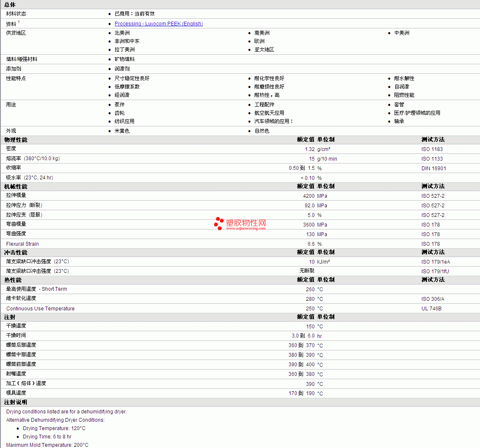Select the 矿物填料 filler value

(x=125, y=59)
